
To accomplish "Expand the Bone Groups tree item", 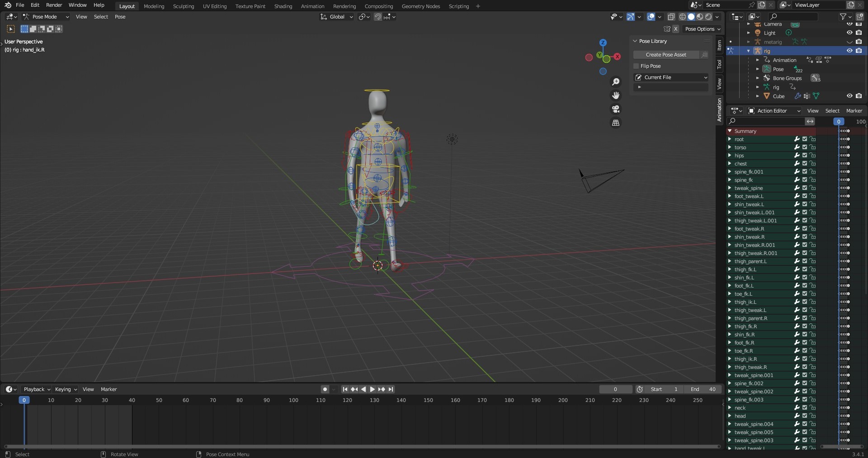I will (x=758, y=78).
